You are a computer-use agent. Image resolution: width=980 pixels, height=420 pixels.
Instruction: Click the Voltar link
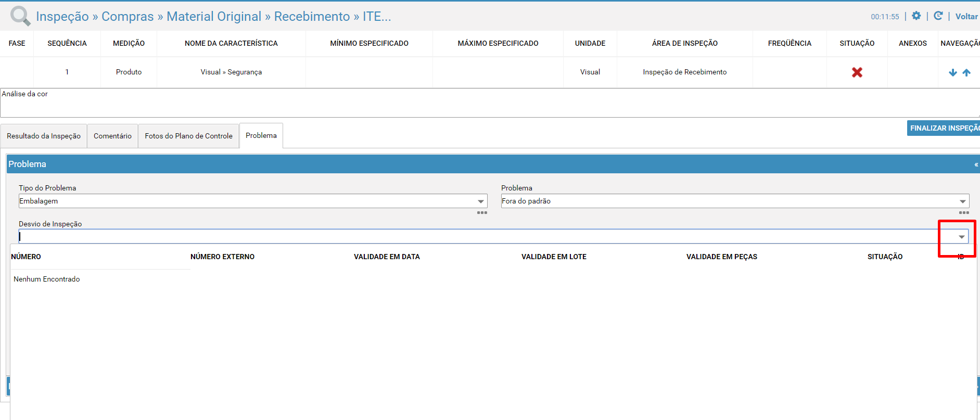966,16
